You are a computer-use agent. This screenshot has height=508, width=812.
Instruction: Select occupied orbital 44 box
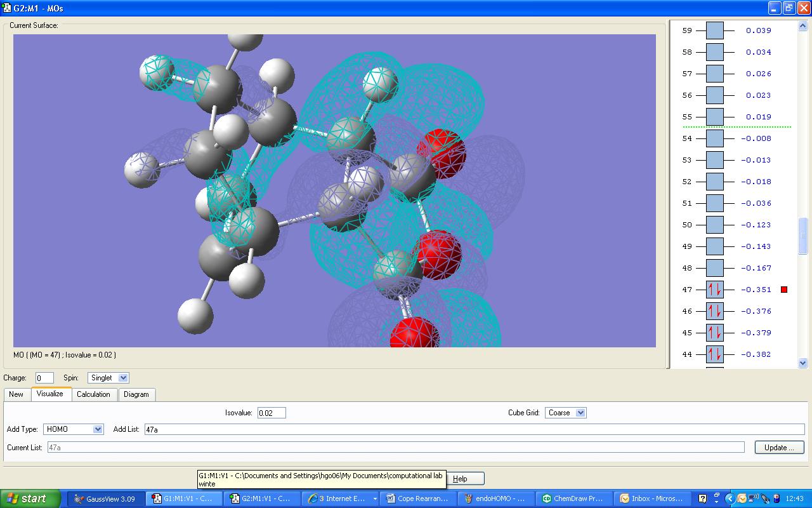click(x=714, y=354)
